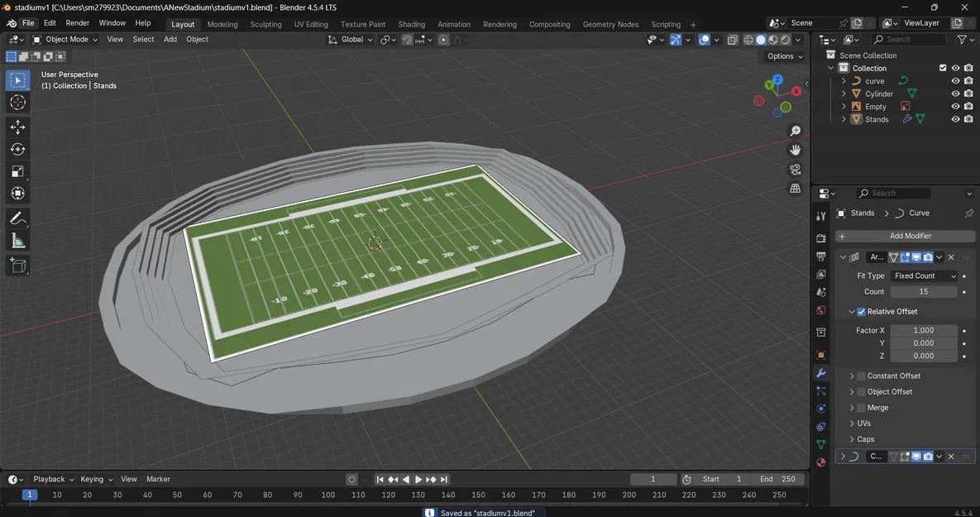Image resolution: width=980 pixels, height=517 pixels.
Task: Click the Add Modifier button
Action: 910,236
